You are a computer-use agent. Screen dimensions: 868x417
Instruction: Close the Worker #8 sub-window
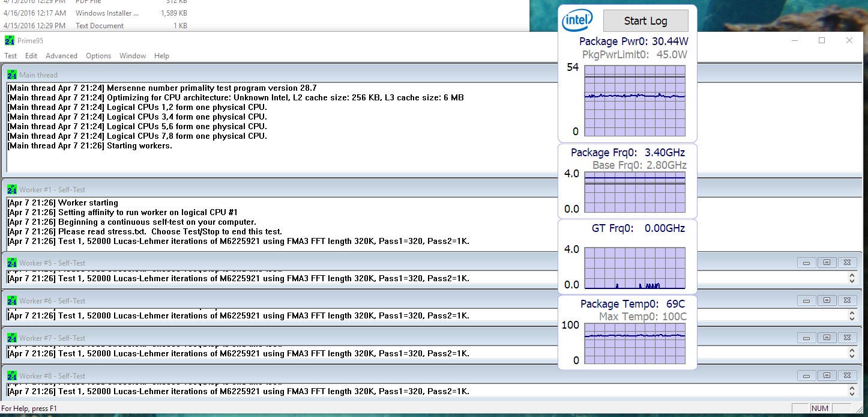(x=847, y=376)
